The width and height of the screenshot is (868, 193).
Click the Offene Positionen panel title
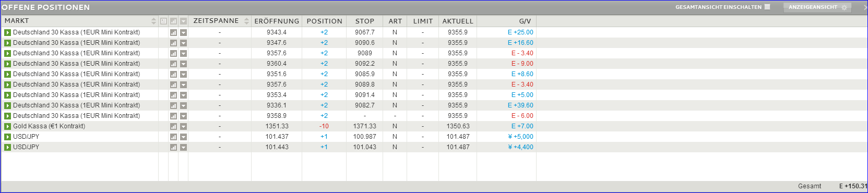pyautogui.click(x=46, y=7)
